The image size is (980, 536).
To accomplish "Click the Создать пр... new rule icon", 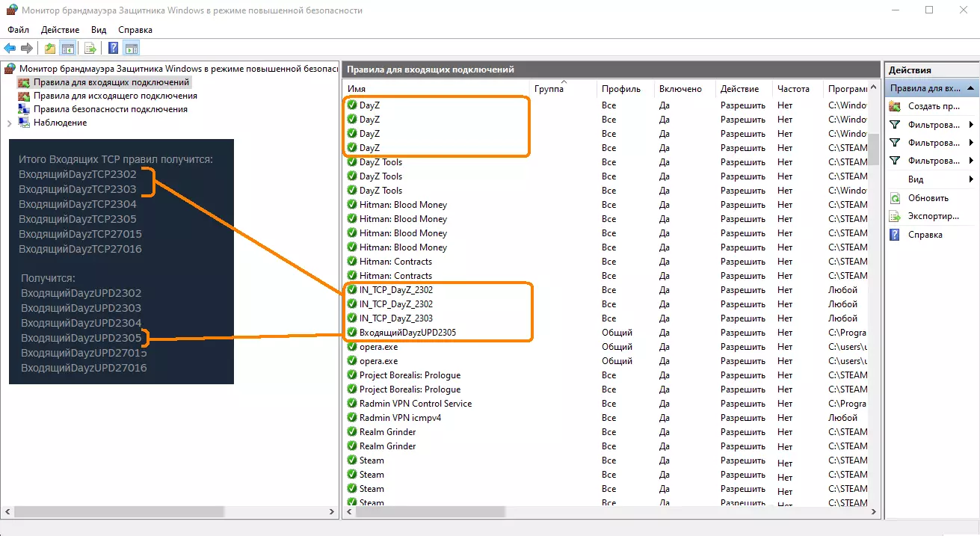I will coord(895,106).
